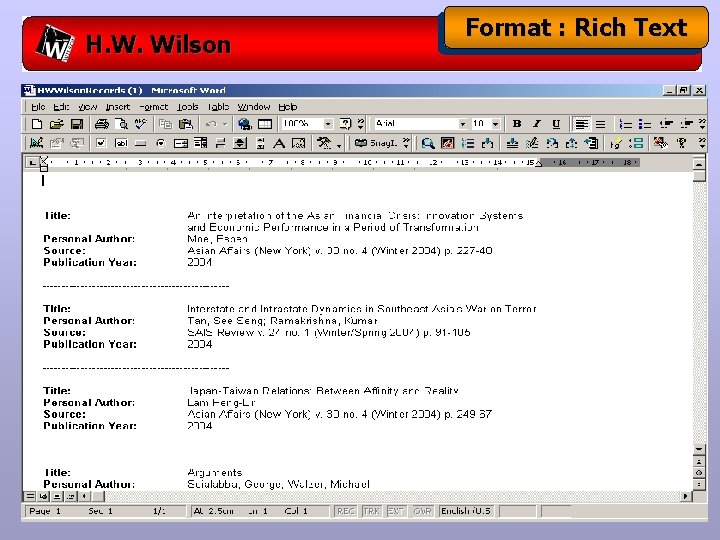Click the author text 'Moe, Espen'

pyautogui.click(x=217, y=239)
